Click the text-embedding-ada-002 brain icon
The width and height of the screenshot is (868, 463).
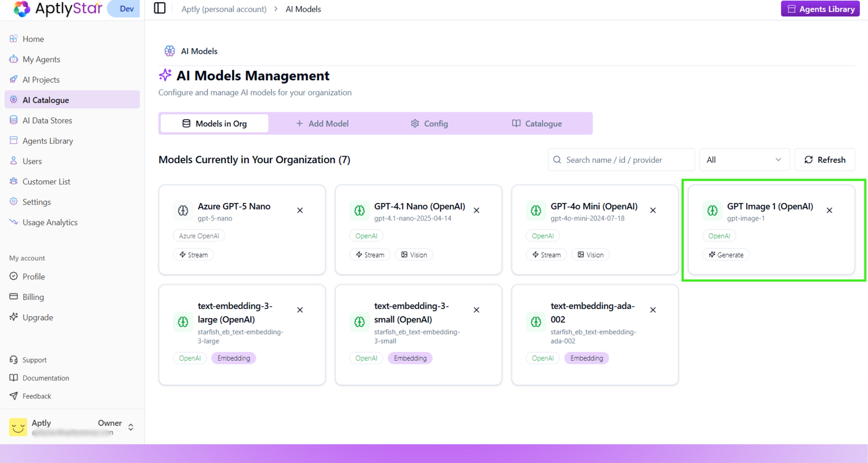pyautogui.click(x=536, y=322)
